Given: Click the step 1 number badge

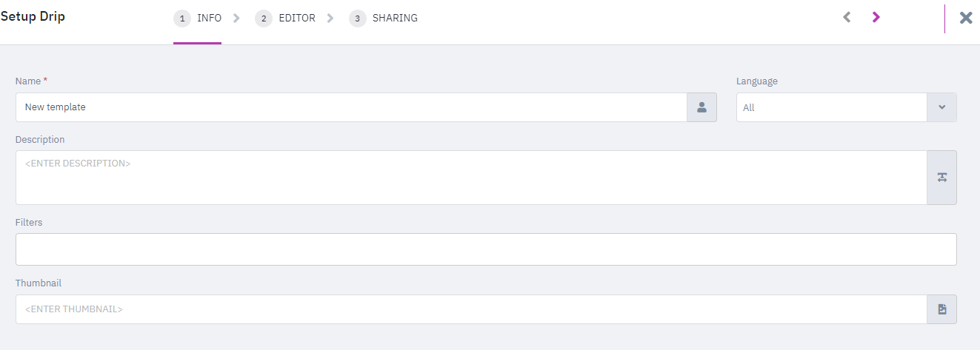Looking at the screenshot, I should [182, 18].
